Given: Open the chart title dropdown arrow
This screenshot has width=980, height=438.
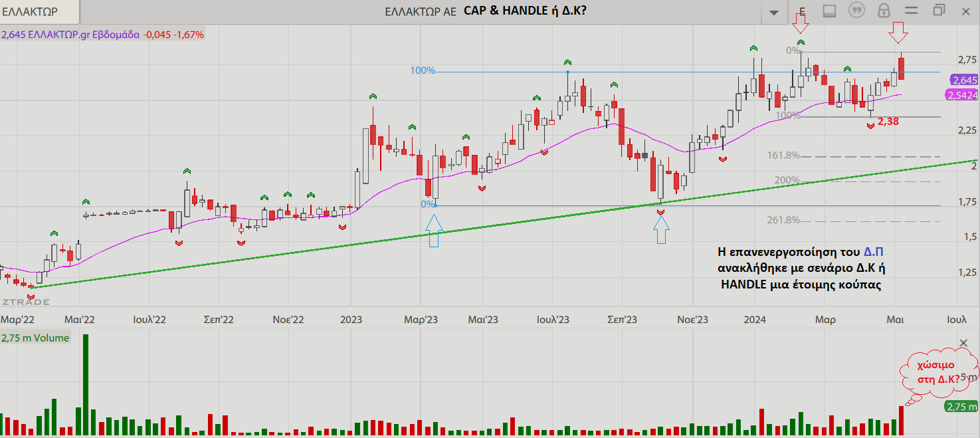Looking at the screenshot, I should (x=773, y=12).
